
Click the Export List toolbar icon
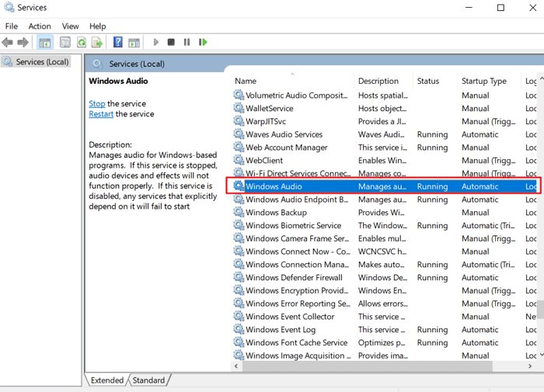point(97,42)
